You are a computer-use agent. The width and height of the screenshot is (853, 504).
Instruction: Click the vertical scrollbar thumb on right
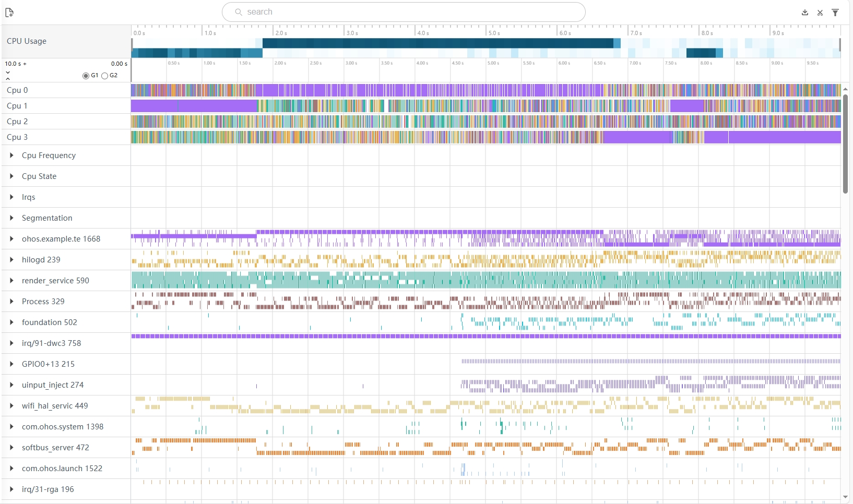[x=845, y=143]
